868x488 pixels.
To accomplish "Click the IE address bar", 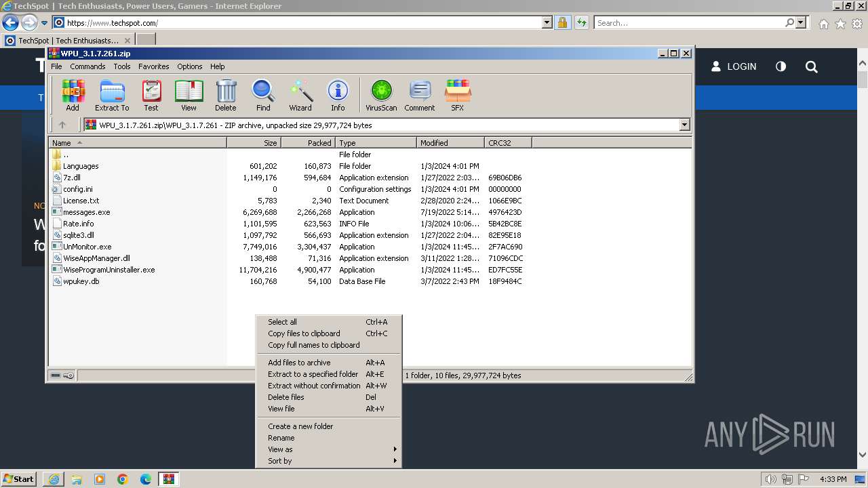I will pyautogui.click(x=298, y=22).
